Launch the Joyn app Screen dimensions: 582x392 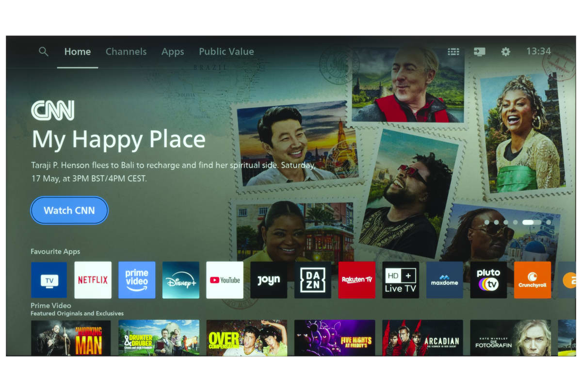point(269,280)
